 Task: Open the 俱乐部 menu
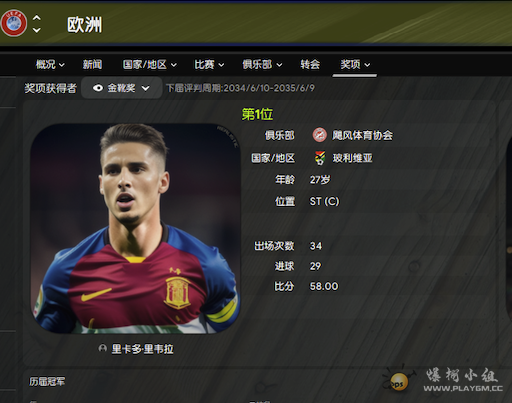(x=262, y=64)
